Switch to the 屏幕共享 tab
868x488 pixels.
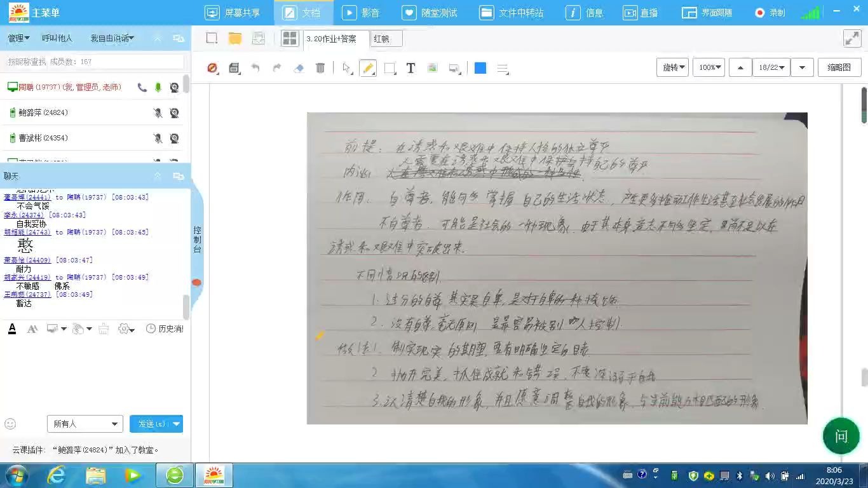(233, 13)
